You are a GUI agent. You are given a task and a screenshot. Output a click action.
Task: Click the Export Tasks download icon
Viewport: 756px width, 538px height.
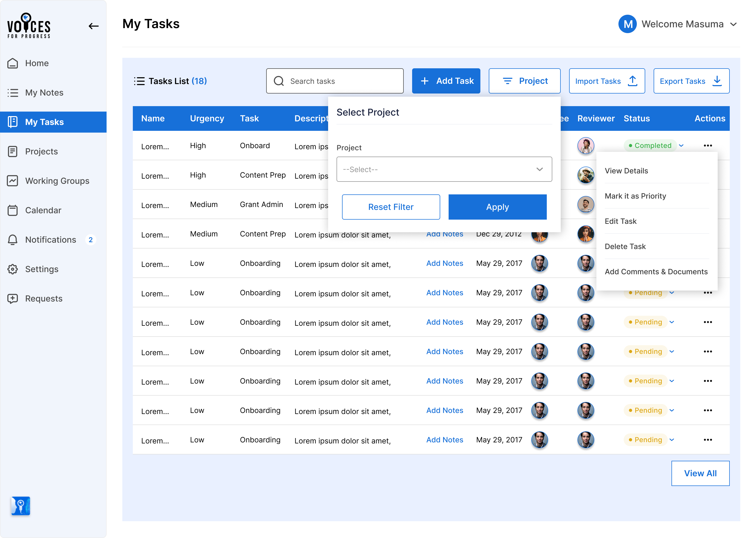(x=717, y=81)
